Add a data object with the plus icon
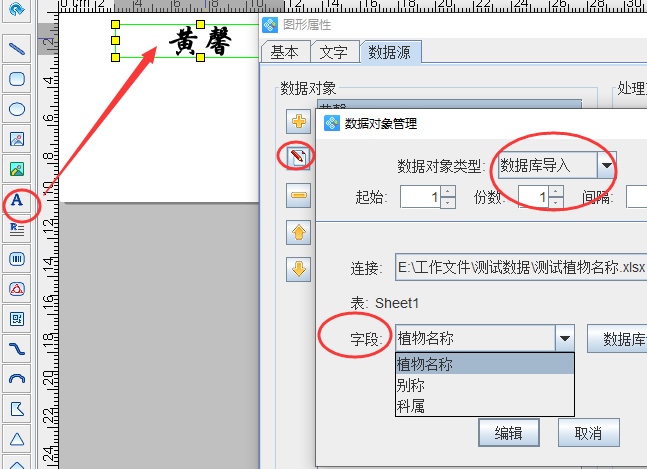647x469 pixels. click(x=298, y=121)
